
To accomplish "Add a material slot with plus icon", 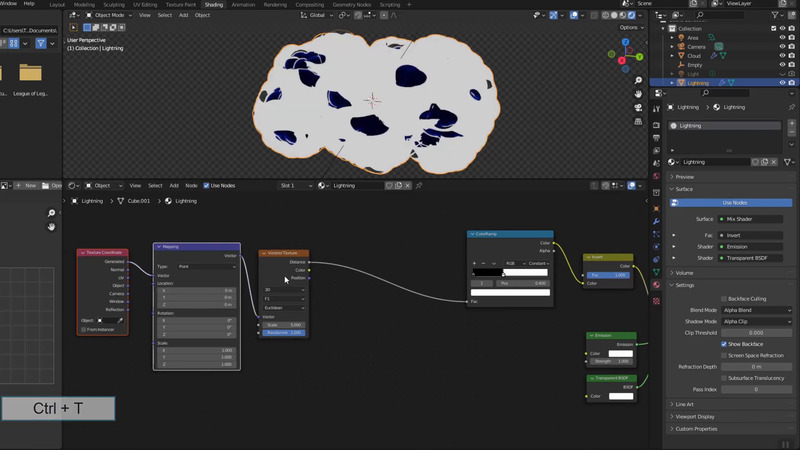I will (794, 125).
